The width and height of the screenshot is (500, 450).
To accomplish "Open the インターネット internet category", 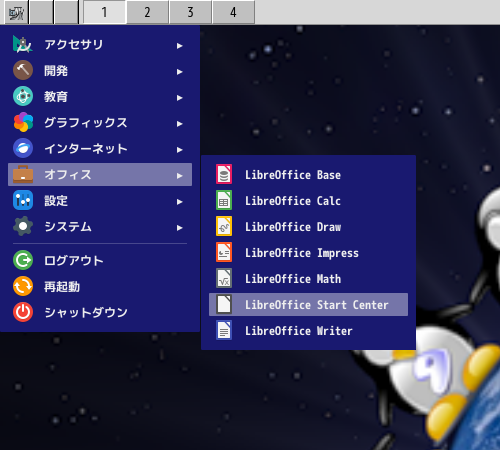I will tap(100, 149).
